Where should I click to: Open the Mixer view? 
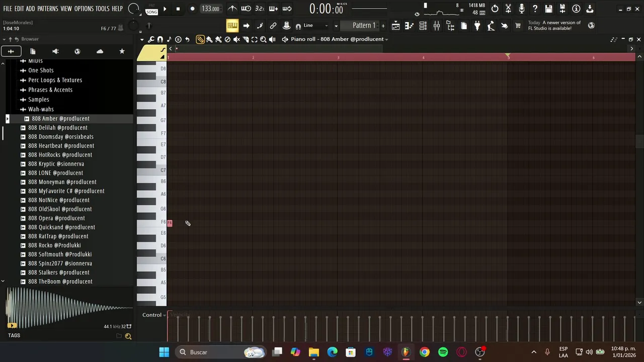click(437, 26)
